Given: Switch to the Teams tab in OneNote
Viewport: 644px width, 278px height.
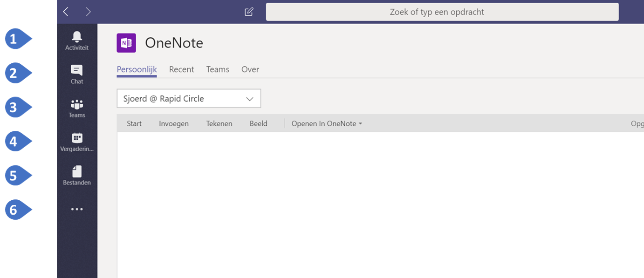Looking at the screenshot, I should (218, 69).
